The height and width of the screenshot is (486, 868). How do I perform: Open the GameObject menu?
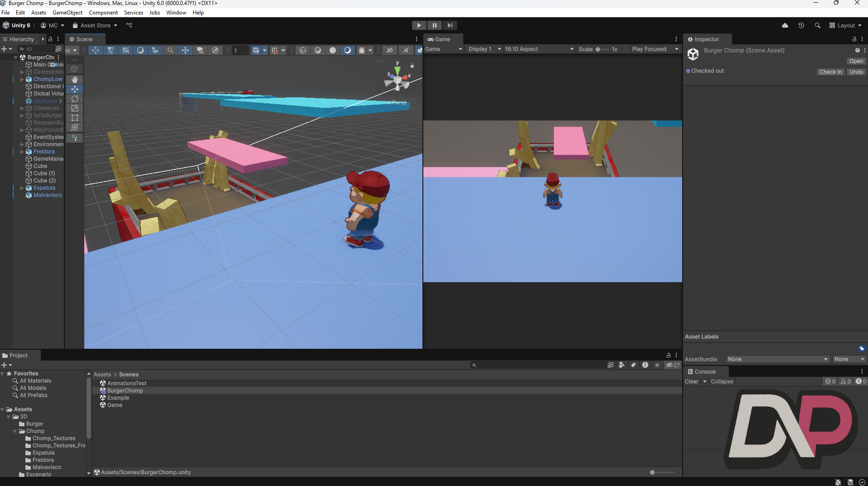pyautogui.click(x=68, y=13)
